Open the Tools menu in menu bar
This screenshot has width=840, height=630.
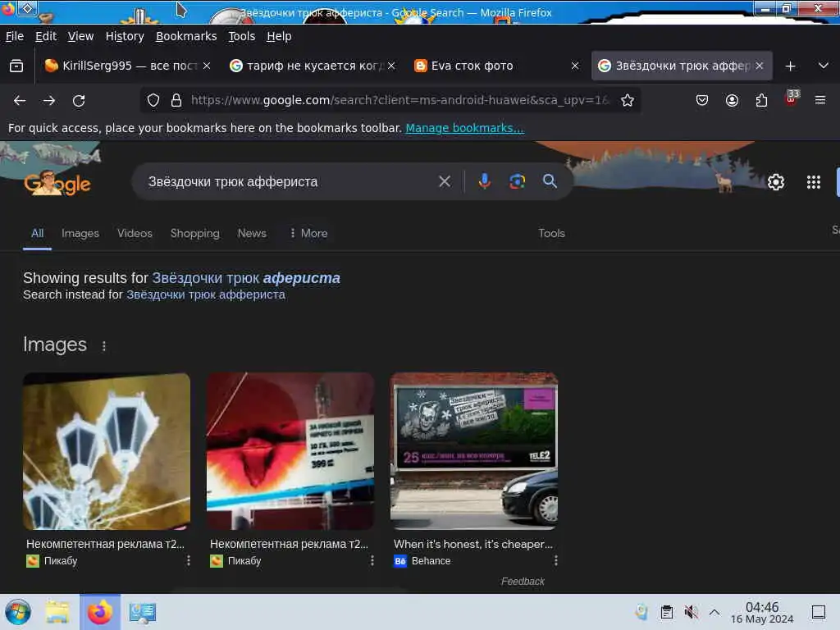pyautogui.click(x=242, y=36)
